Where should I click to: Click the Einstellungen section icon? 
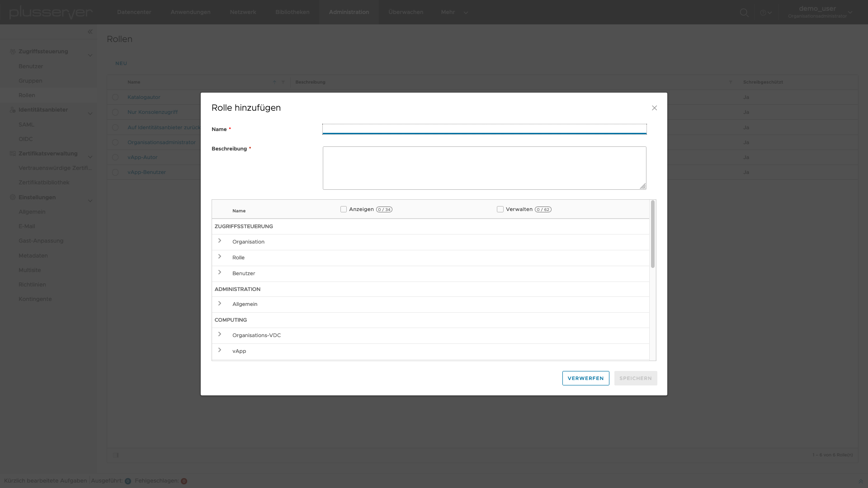(x=13, y=197)
